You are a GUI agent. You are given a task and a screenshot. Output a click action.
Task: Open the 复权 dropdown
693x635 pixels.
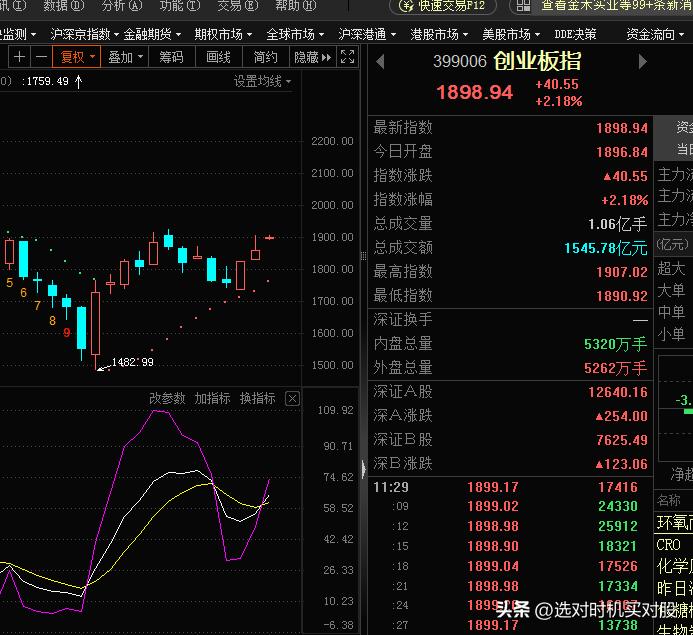point(77,57)
